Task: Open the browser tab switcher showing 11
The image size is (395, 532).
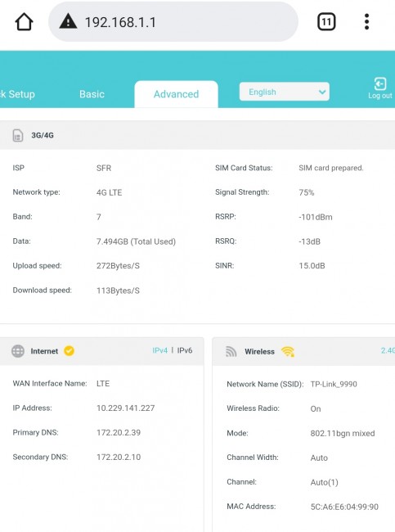Action: coord(326,22)
